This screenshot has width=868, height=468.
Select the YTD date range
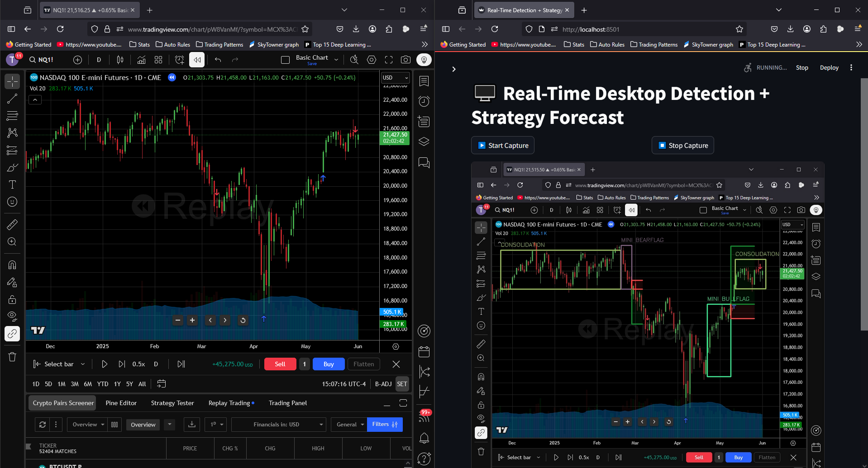[x=103, y=384]
